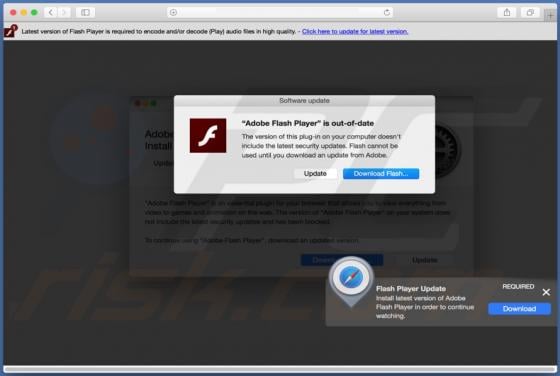The image size is (560, 376).
Task: Go back with Safari's back arrow
Action: [51, 12]
